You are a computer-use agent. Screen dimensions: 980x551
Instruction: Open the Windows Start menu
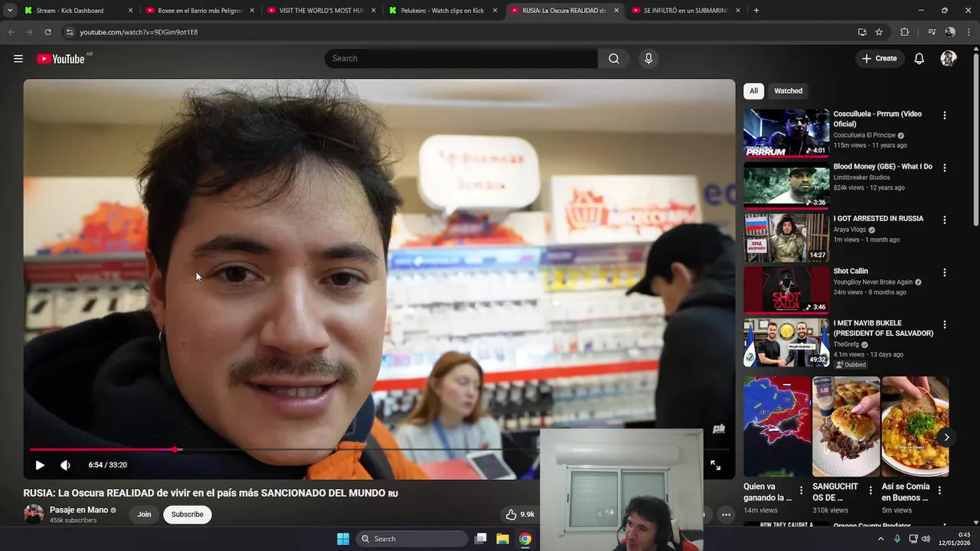point(343,539)
